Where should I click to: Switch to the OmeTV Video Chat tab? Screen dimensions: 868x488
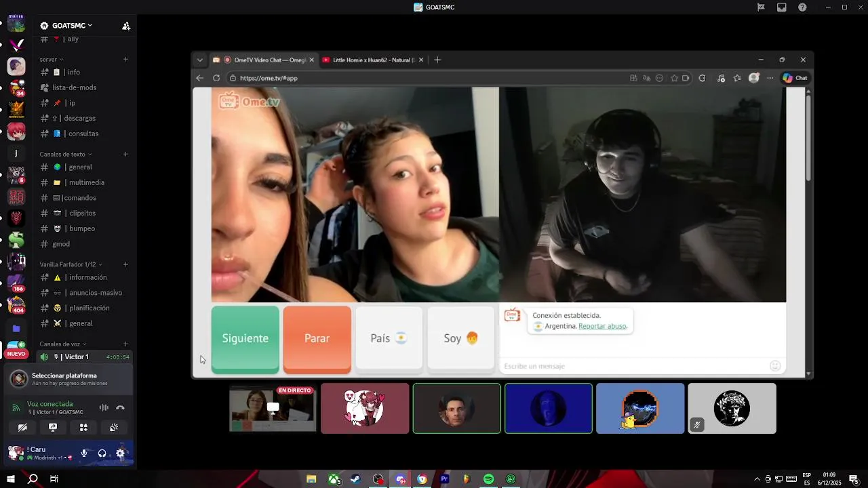[263, 60]
